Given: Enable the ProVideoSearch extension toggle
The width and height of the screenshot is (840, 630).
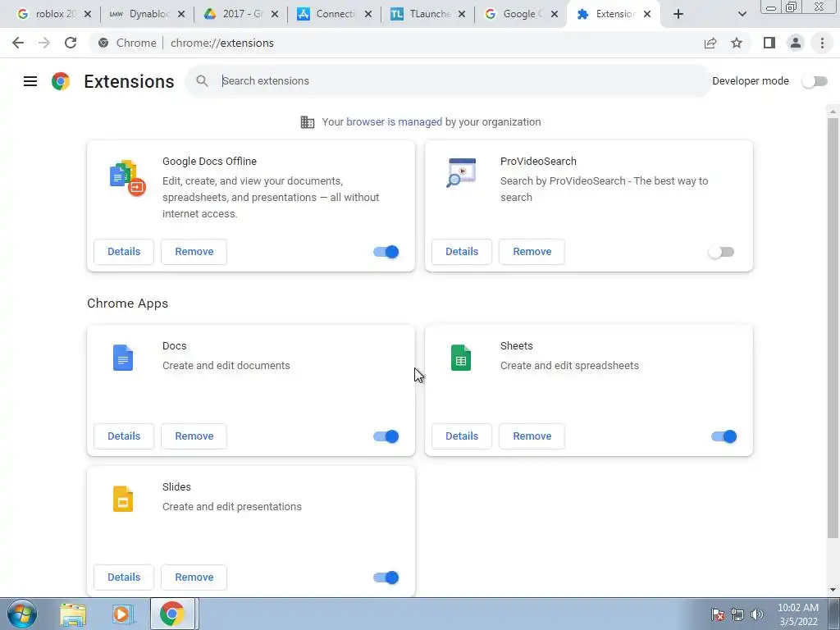Looking at the screenshot, I should point(721,252).
